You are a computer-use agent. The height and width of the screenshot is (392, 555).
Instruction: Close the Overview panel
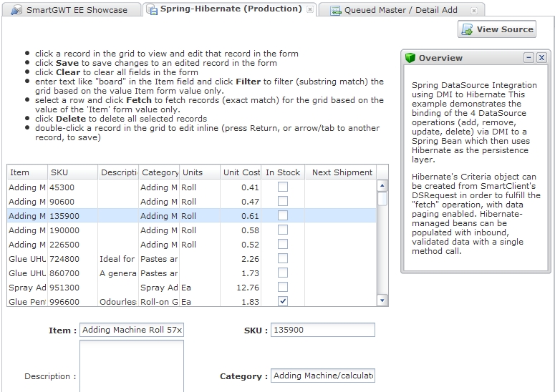(x=541, y=58)
